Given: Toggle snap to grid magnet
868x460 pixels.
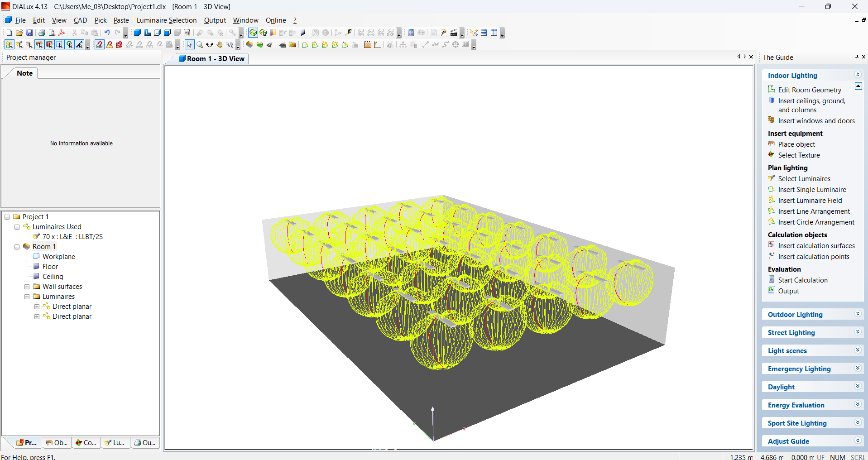Looking at the screenshot, I should [x=100, y=44].
